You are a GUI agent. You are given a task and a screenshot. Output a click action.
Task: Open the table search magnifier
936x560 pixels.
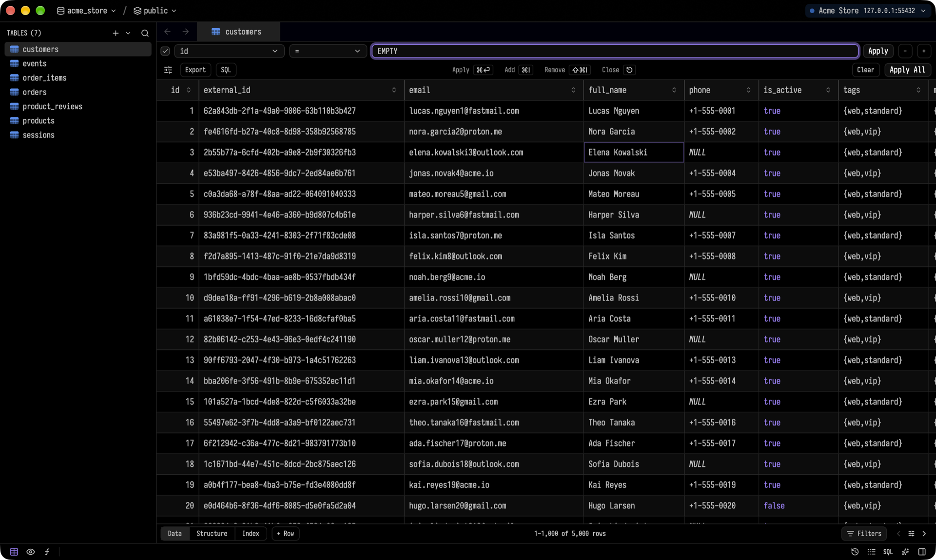145,33
